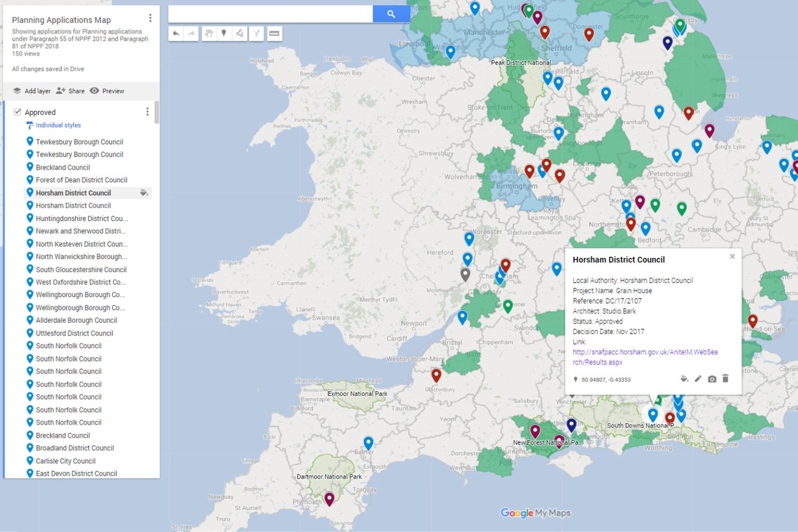Open the map options three-dot menu
The image size is (798, 532).
(150, 18)
